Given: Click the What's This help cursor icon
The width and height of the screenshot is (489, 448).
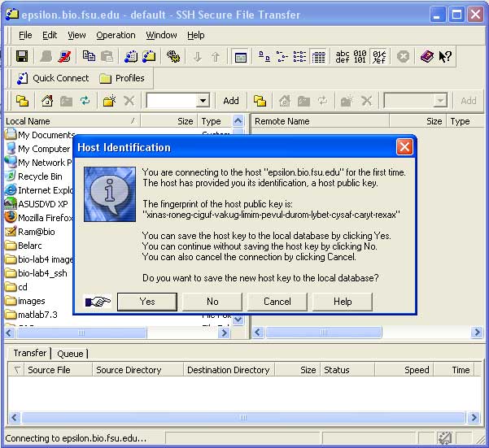Looking at the screenshot, I should coord(445,56).
